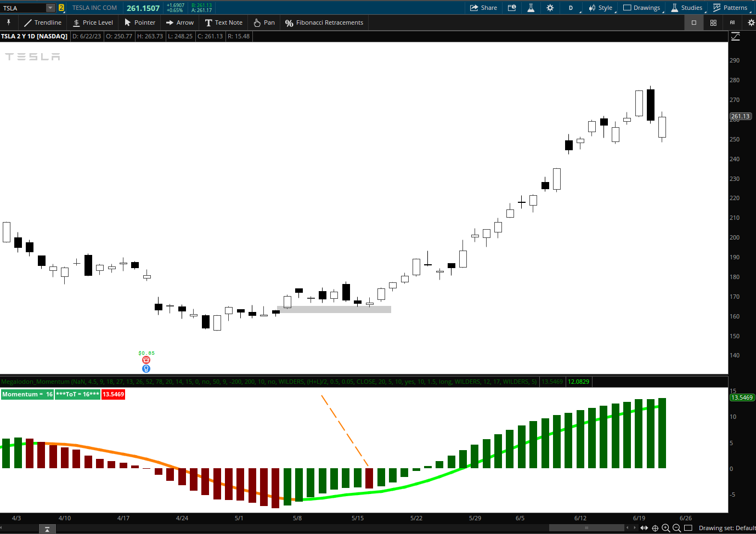Add a Text Note to the chart
756x534 pixels.
[x=224, y=22]
